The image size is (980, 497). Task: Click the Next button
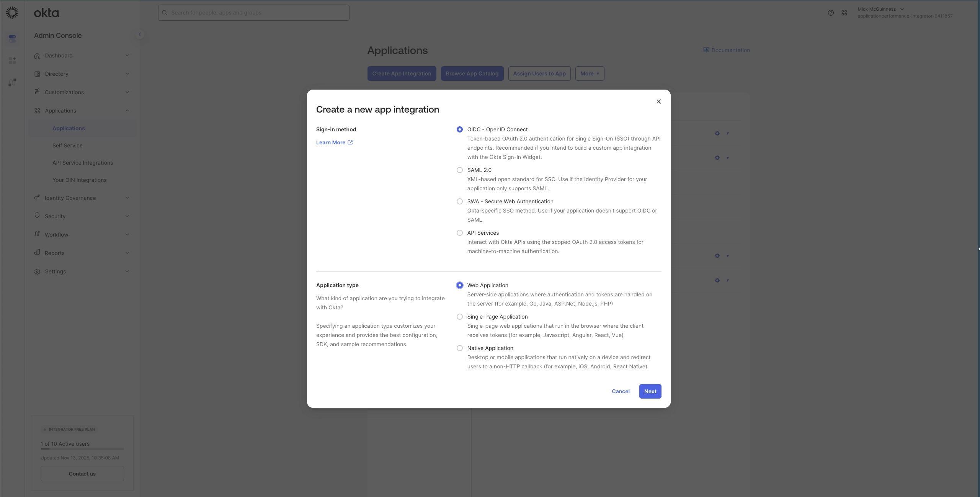[650, 391]
